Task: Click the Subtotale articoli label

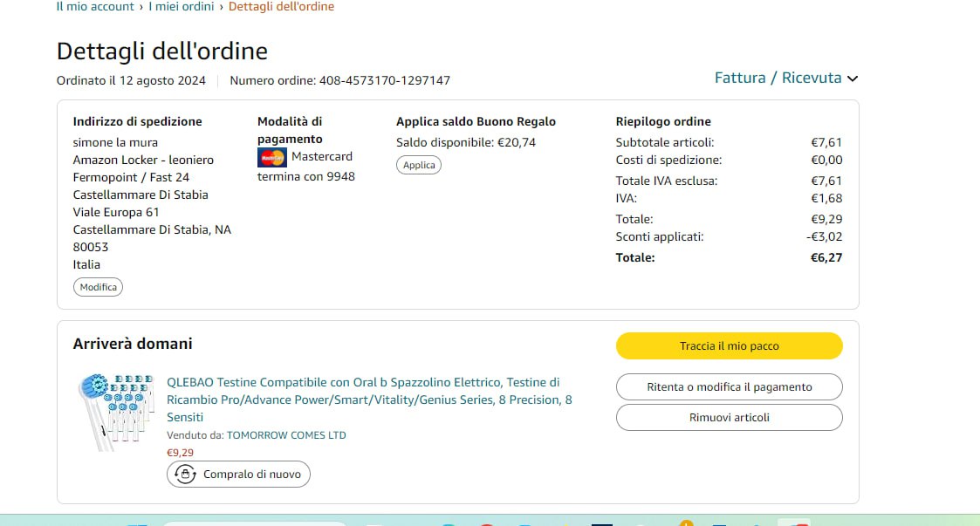Action: (665, 142)
